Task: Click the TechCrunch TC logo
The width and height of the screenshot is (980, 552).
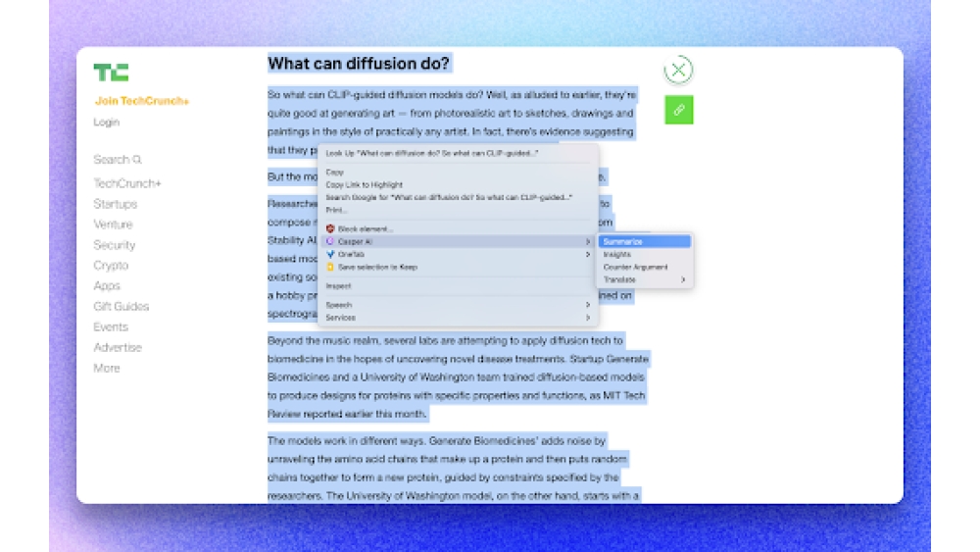Action: click(111, 73)
